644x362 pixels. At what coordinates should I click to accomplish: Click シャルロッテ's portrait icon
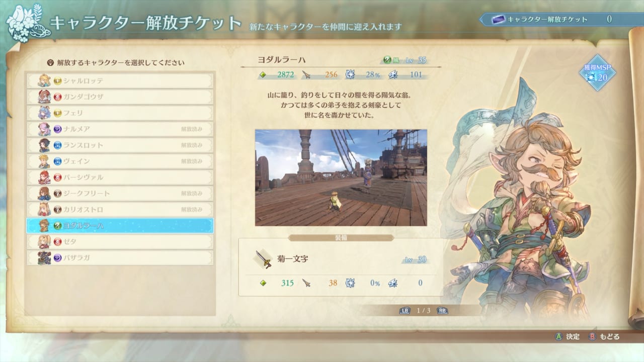pyautogui.click(x=44, y=80)
